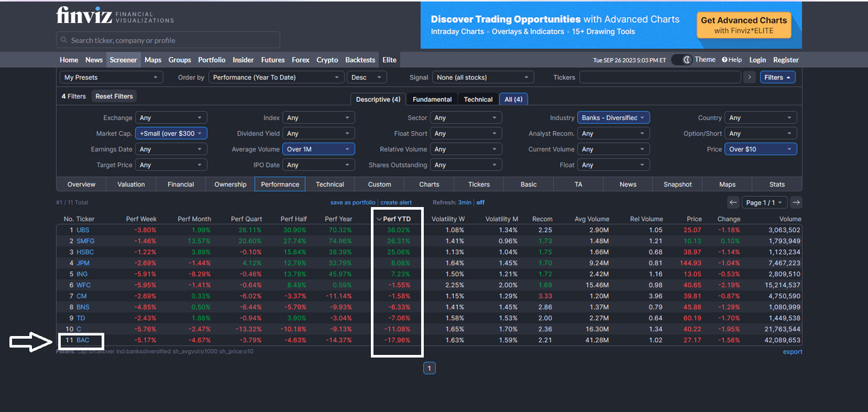Click the arrow button beside Tickers field

(749, 77)
